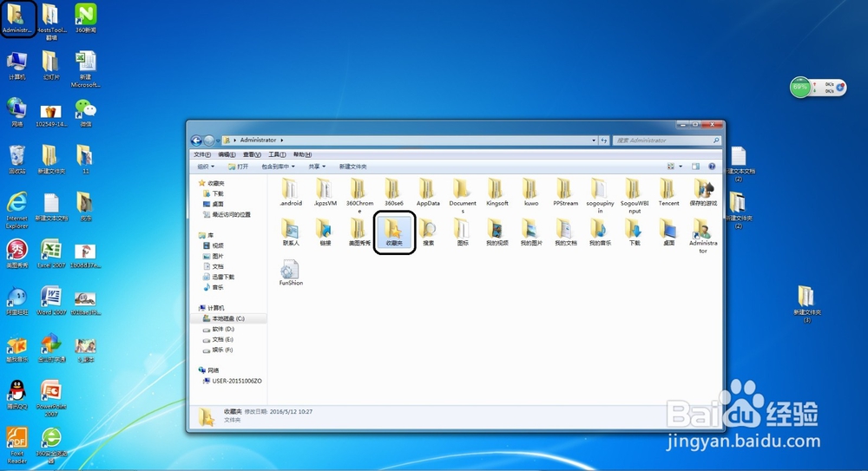Select 下载 under 收藏夹 in sidebar

point(214,193)
